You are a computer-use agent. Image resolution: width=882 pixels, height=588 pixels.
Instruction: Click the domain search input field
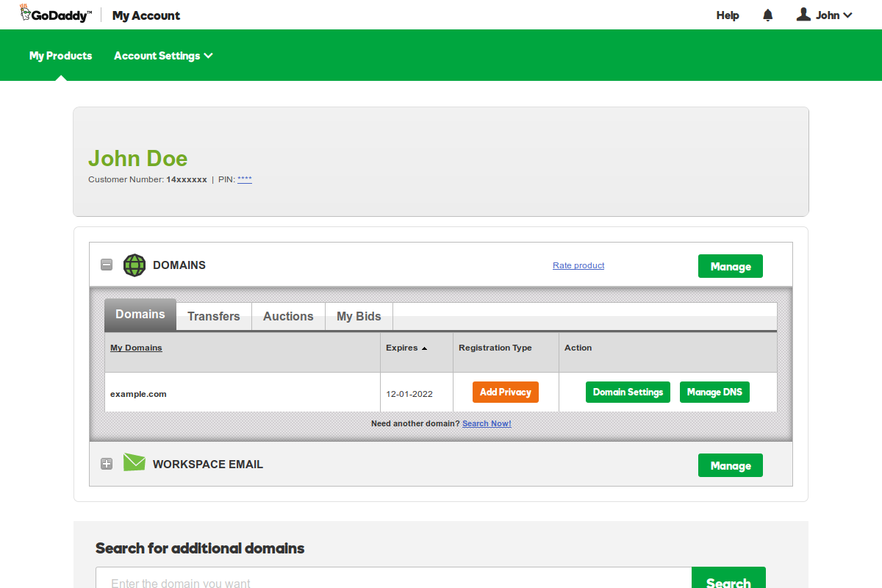(394, 578)
